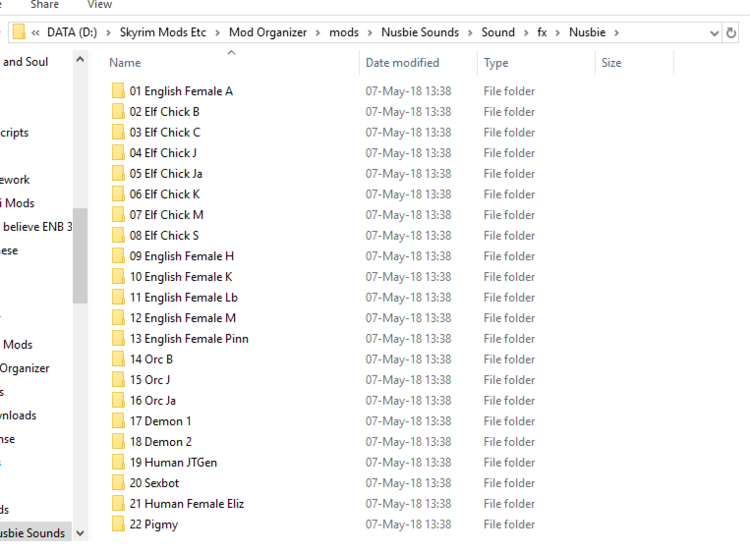Select the '20 Sexbot' folder name
This screenshot has width=750, height=552.
pos(154,483)
